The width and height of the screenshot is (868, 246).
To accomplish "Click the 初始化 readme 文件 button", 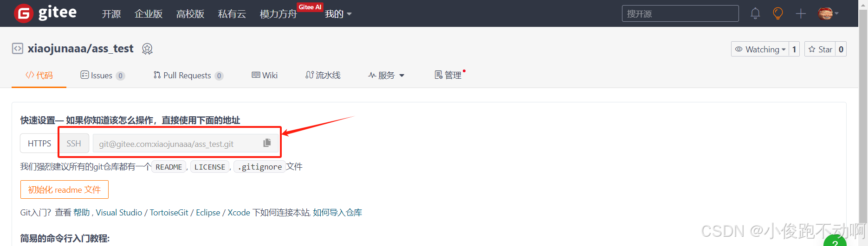I will click(x=65, y=189).
